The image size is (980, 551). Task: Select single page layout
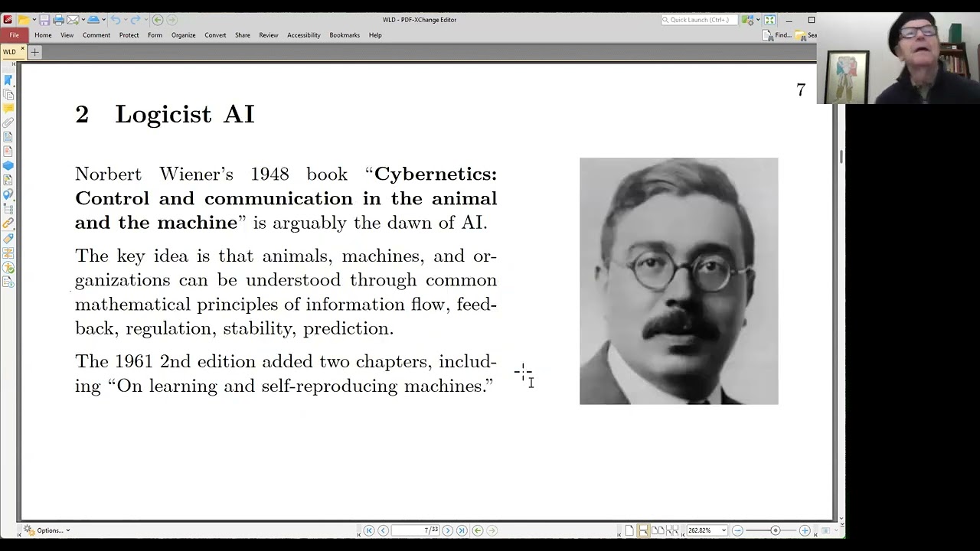click(629, 530)
